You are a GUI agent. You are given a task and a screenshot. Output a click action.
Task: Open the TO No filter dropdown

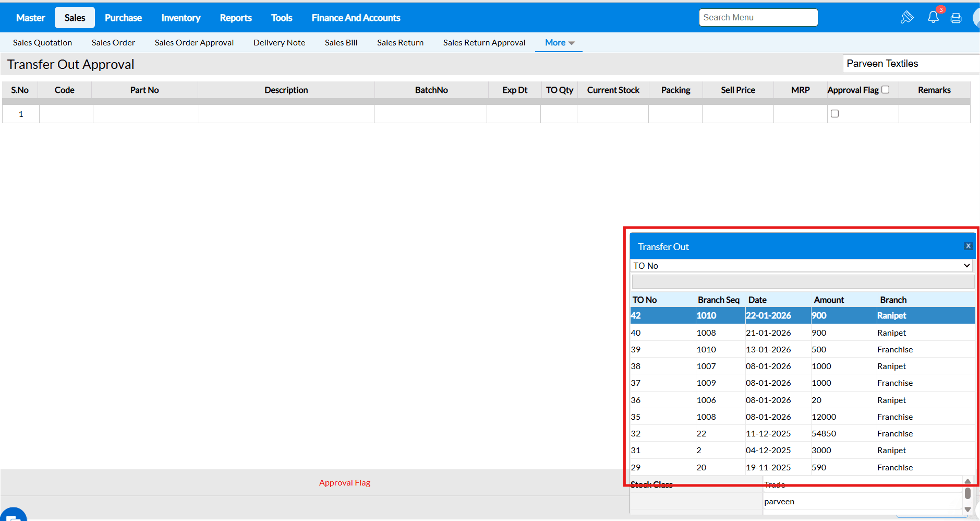[x=802, y=266]
